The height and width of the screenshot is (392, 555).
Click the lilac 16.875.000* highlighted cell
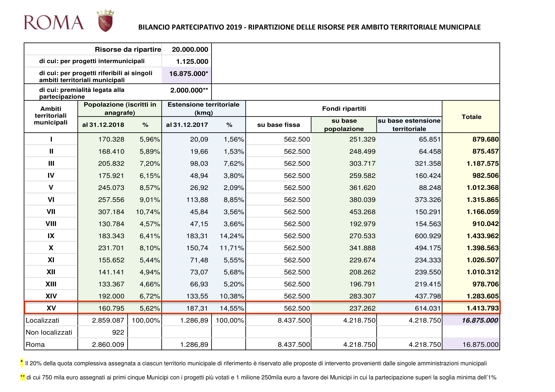(188, 74)
